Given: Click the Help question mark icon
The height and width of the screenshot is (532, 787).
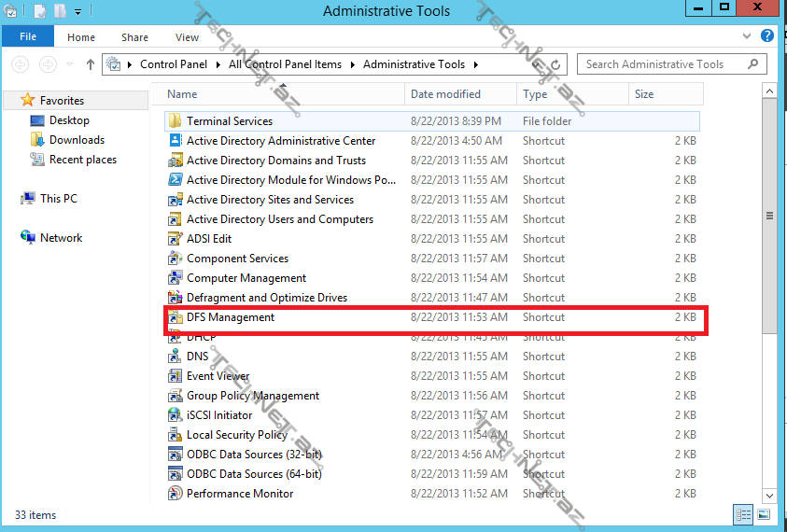Looking at the screenshot, I should [766, 36].
